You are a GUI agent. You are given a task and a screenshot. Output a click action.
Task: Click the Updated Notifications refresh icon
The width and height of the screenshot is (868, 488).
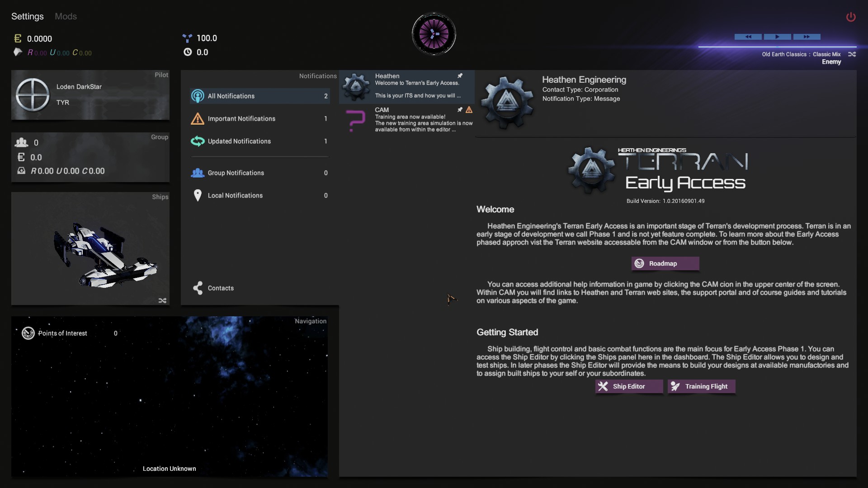[x=198, y=141]
